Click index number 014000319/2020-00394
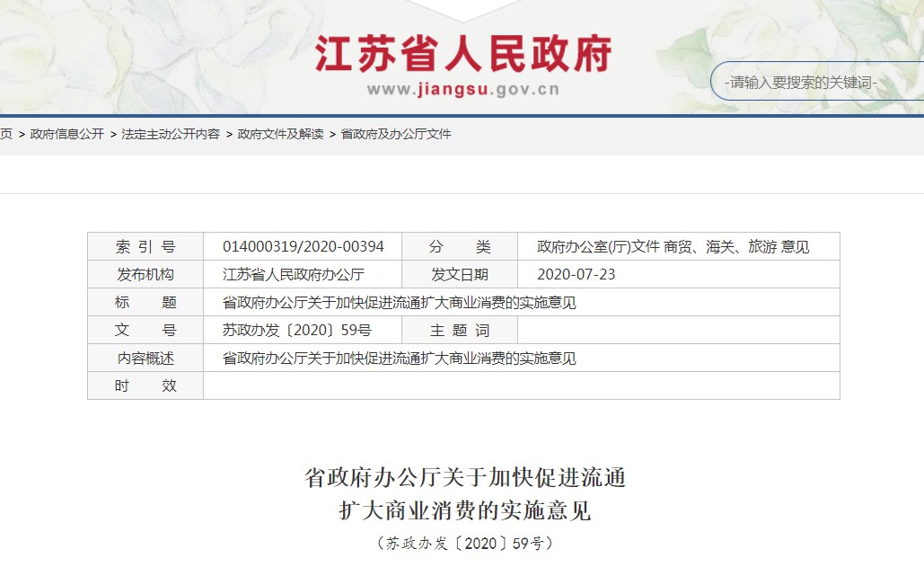The height and width of the screenshot is (567, 924). pos(303,247)
